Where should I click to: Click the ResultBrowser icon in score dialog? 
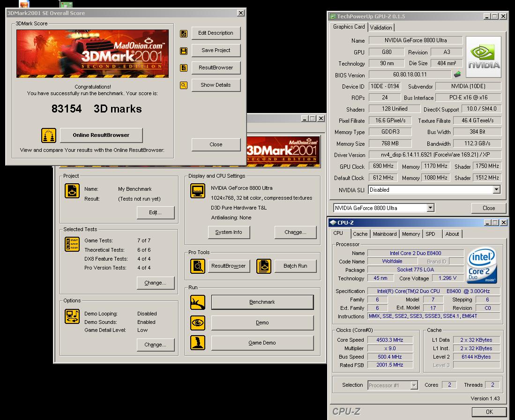(x=184, y=68)
